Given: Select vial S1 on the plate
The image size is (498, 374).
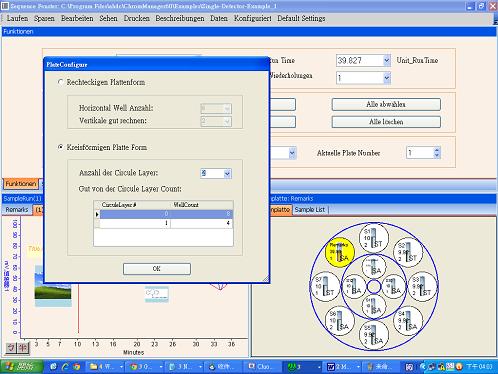Looking at the screenshot, I should [374, 237].
